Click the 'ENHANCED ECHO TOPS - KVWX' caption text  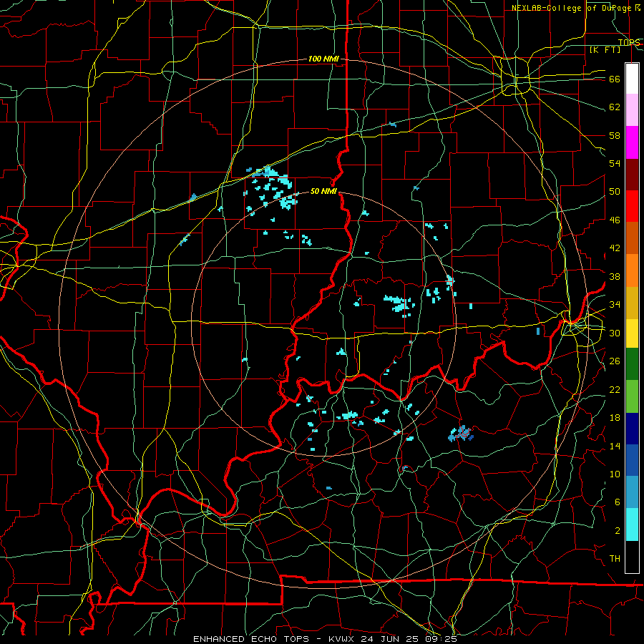[x=273, y=639]
